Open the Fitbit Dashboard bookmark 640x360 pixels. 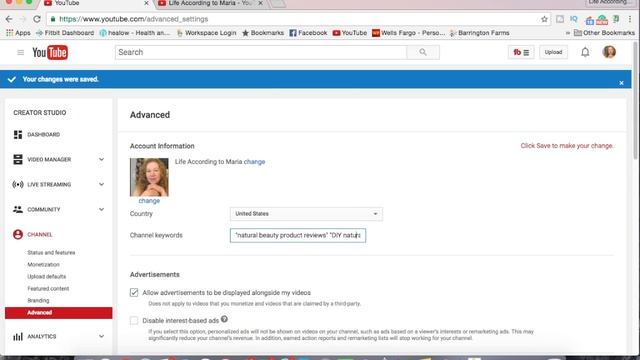coord(65,33)
